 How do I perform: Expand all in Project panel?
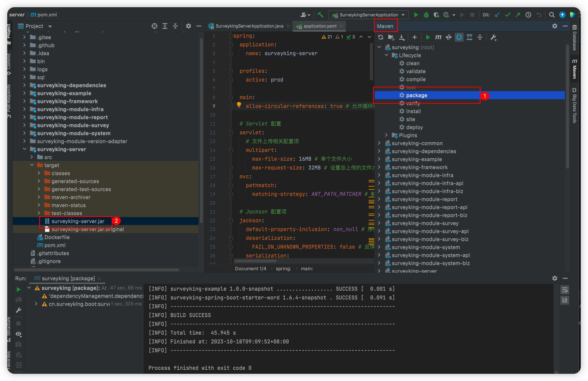[x=165, y=26]
